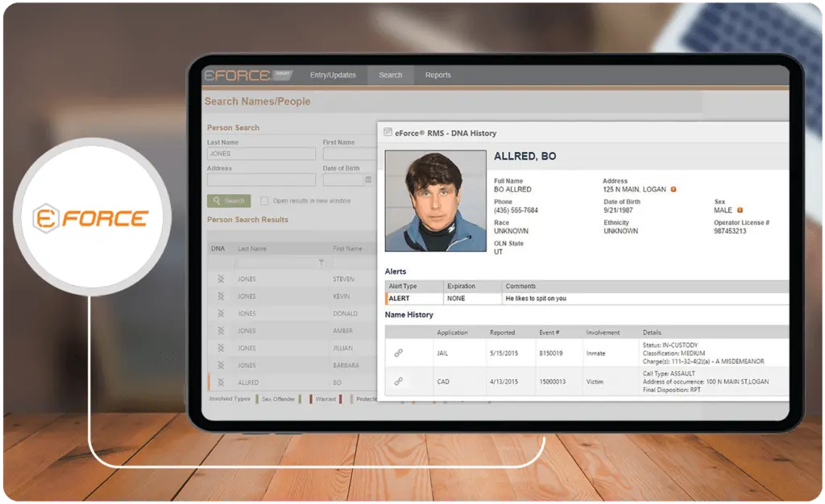Click Bo Allred's mugshot photo
The height and width of the screenshot is (504, 825).
[436, 200]
